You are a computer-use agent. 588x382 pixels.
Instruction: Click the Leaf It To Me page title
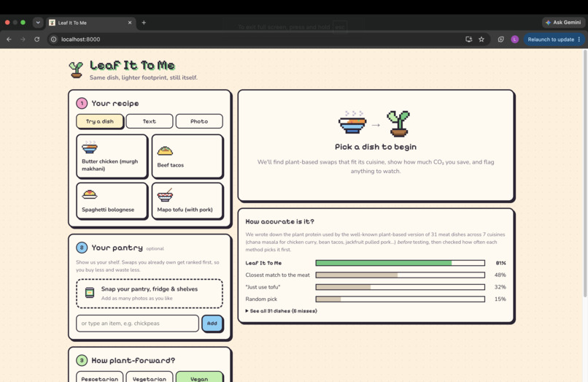tap(132, 65)
